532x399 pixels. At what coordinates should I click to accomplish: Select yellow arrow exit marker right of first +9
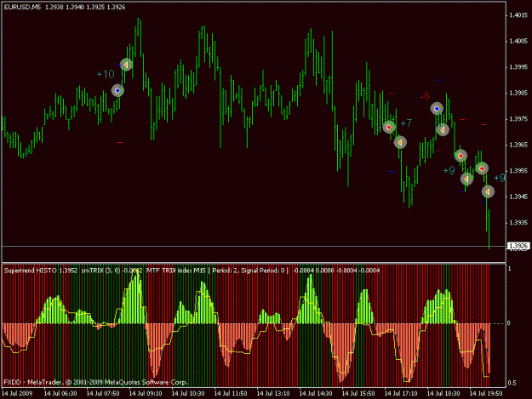466,179
